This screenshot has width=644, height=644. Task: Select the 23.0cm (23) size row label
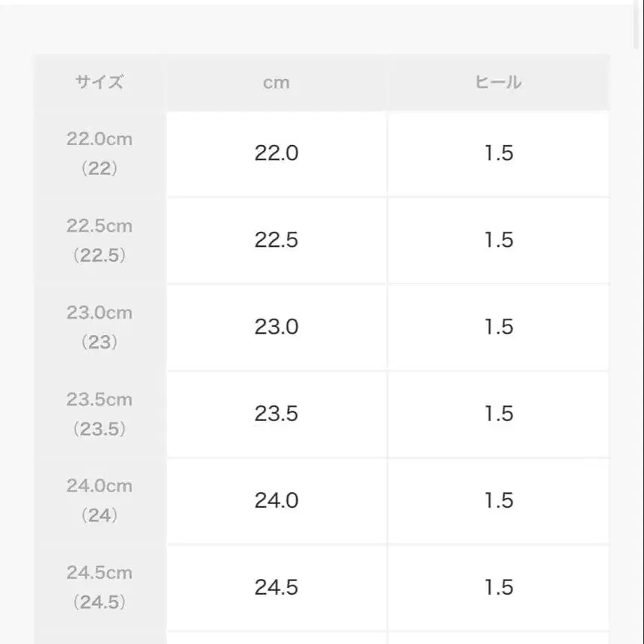(x=99, y=327)
